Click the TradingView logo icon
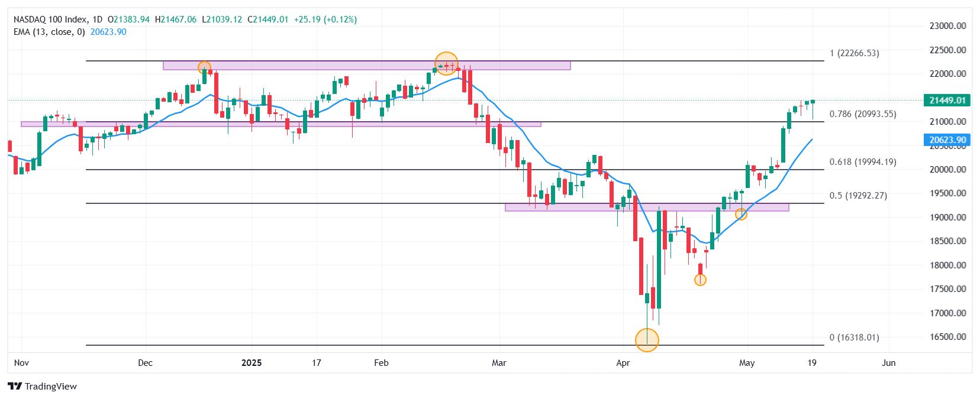 pyautogui.click(x=15, y=386)
